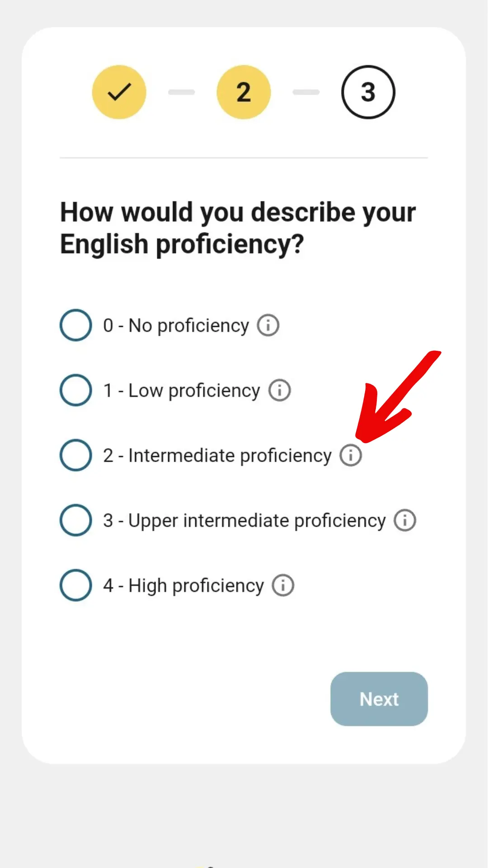Viewport: 488px width, 868px height.
Task: Click the '4 - High proficiency' label text
Action: tap(183, 585)
